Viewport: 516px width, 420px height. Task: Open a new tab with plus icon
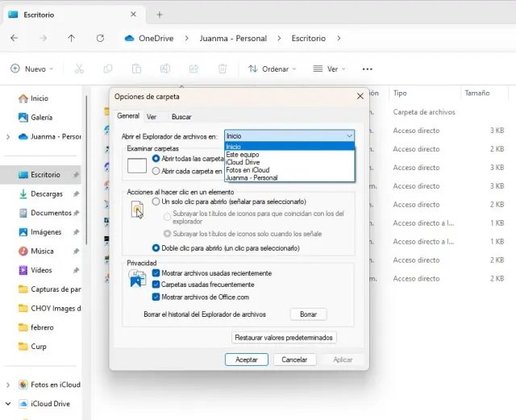pyautogui.click(x=160, y=15)
